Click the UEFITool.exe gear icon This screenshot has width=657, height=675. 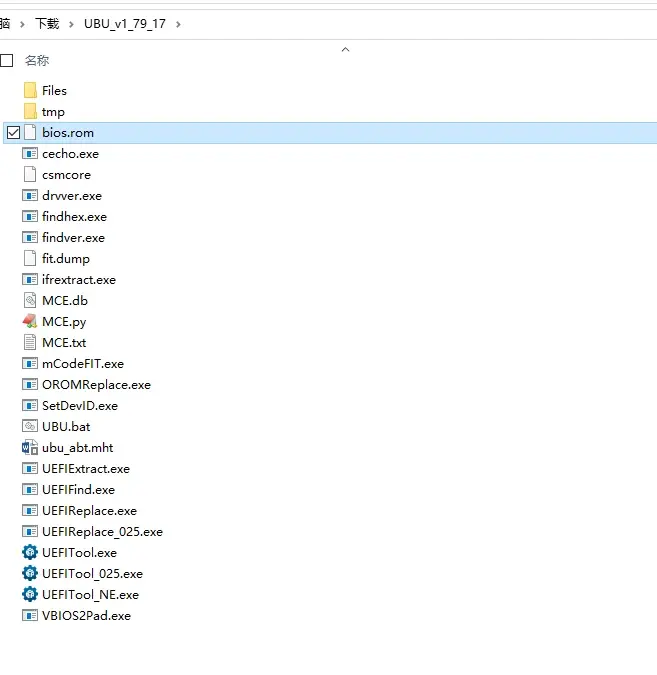coord(30,552)
